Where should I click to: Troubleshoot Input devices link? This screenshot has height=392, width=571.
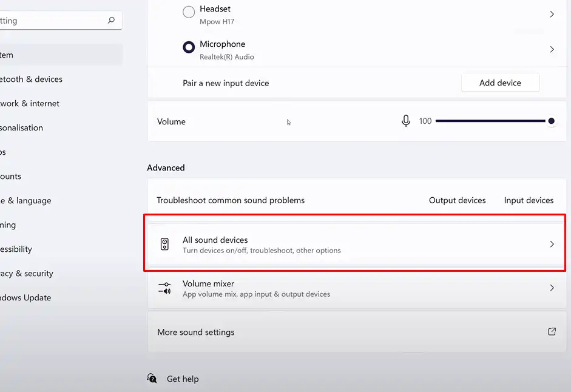(529, 200)
